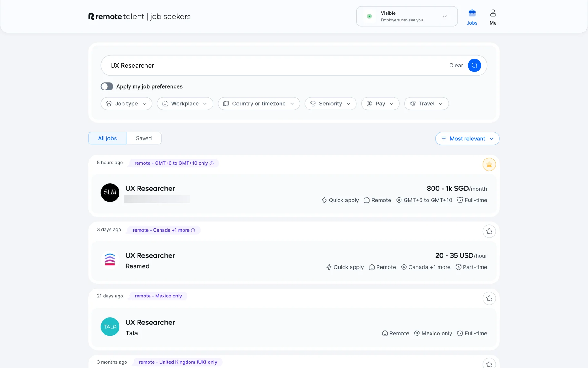
Task: Open the Me profile icon
Action: [x=493, y=13]
